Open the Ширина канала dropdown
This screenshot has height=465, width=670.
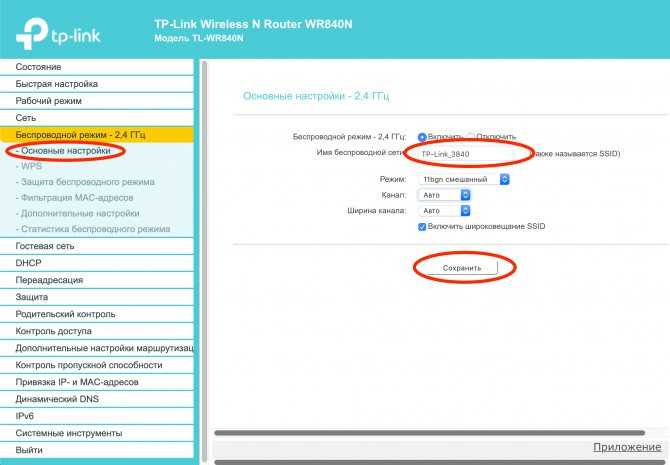pos(444,211)
